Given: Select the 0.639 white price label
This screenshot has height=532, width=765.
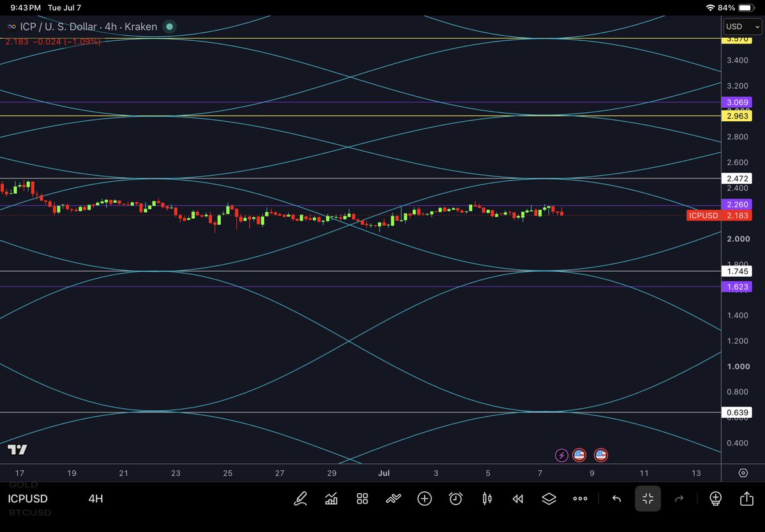Looking at the screenshot, I should click(737, 413).
